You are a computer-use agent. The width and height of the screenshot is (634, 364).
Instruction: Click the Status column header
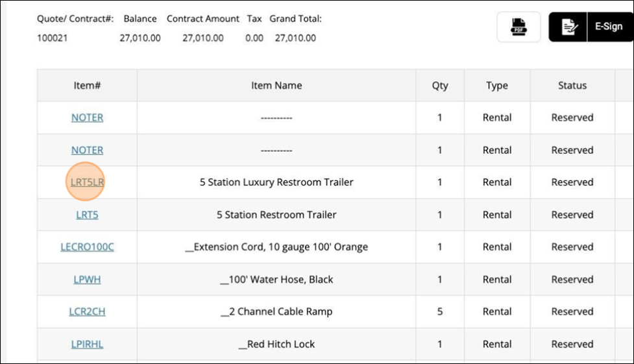(x=572, y=86)
